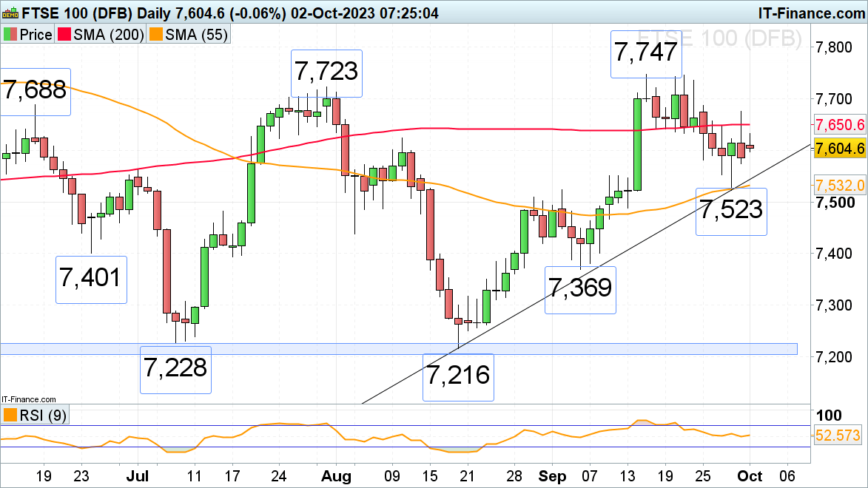Screen dimensions: 868x488
Task: Click the 7,700 price axis label
Action: click(x=834, y=99)
